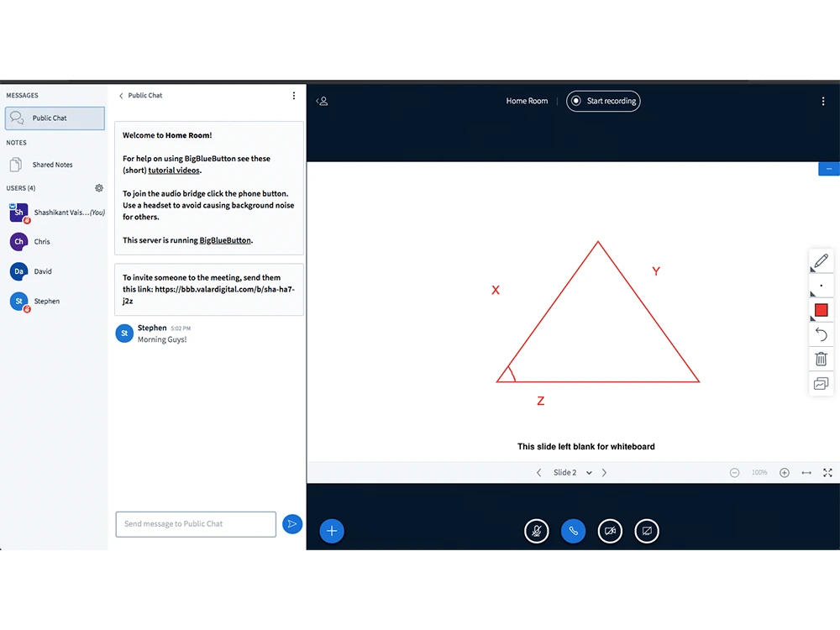Click the "Morning Guys!" chat message

[x=162, y=339]
